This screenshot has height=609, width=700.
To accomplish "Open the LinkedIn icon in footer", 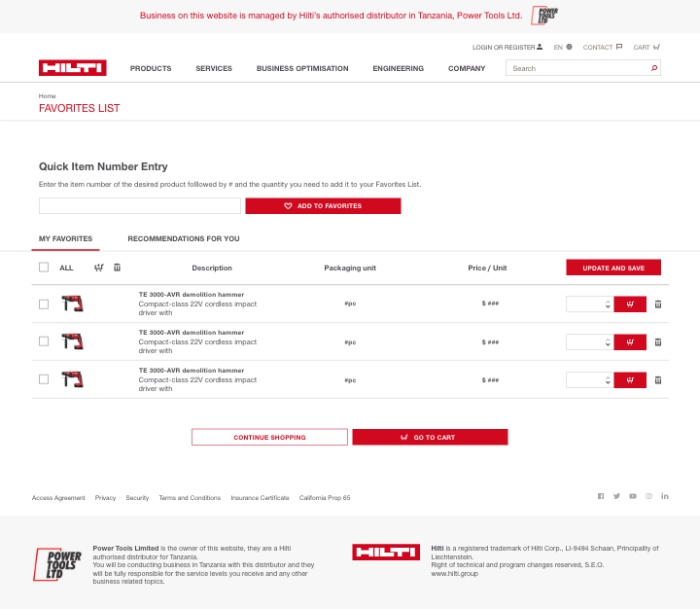I will click(x=665, y=496).
